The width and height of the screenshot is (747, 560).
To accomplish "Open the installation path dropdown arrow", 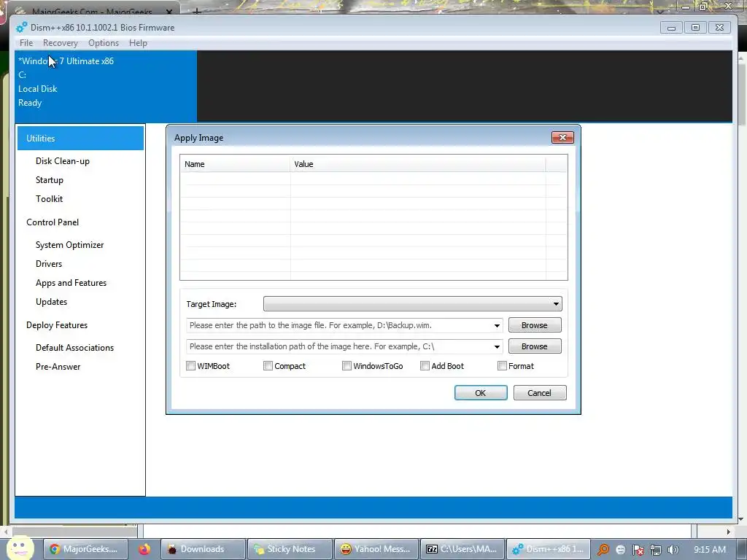I will click(497, 346).
